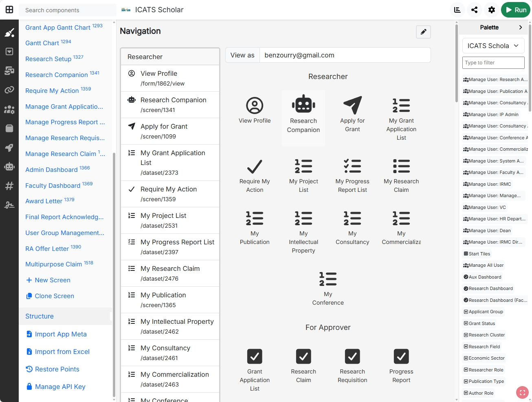Open the Apply for Grant paper plane tile
The width and height of the screenshot is (532, 402).
pyautogui.click(x=352, y=115)
